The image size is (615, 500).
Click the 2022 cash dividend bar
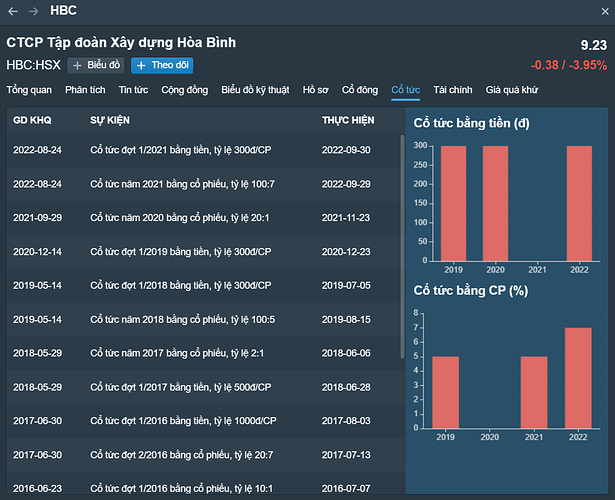(x=580, y=203)
